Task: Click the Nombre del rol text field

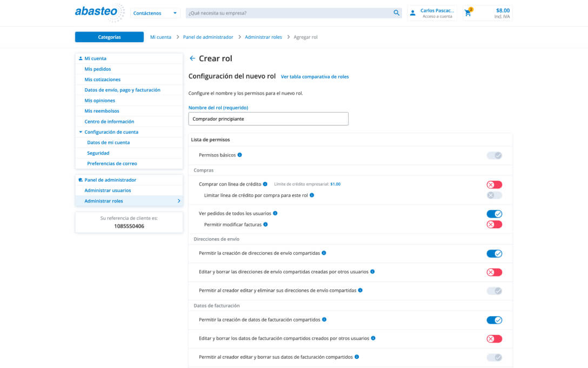Action: click(x=268, y=119)
